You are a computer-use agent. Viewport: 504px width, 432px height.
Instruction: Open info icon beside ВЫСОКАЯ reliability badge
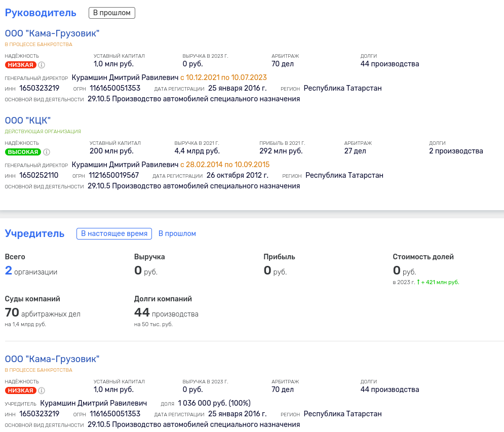click(47, 152)
